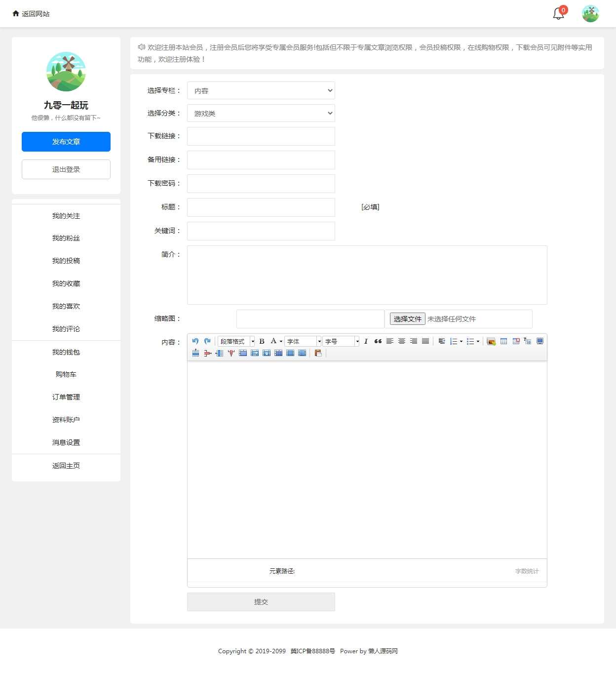This screenshot has width=616, height=673.
Task: Click the redo icon in editor toolbar
Action: pyautogui.click(x=207, y=341)
